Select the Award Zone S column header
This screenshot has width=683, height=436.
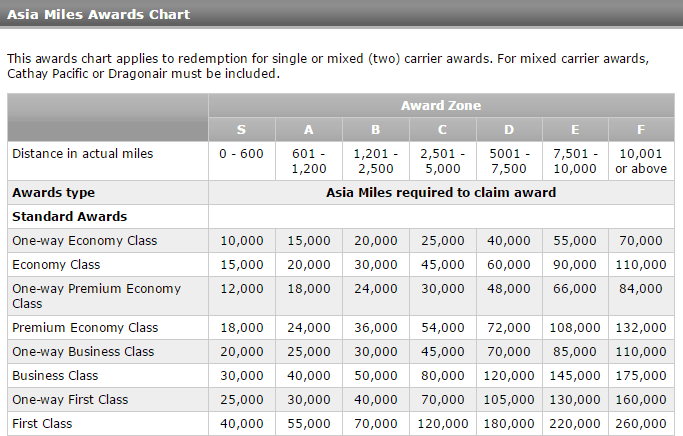click(242, 130)
